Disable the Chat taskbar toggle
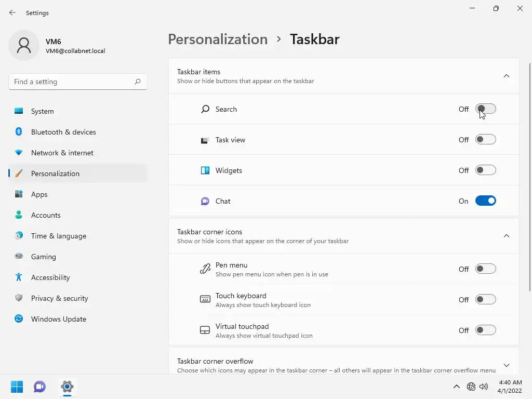The image size is (532, 399). coord(486,201)
